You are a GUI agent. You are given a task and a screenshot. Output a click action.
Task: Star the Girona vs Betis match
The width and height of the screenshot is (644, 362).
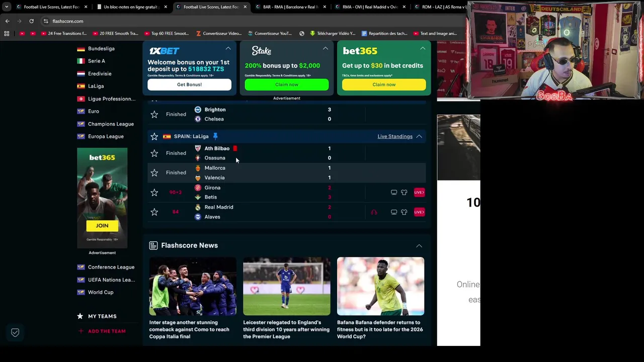(x=154, y=193)
